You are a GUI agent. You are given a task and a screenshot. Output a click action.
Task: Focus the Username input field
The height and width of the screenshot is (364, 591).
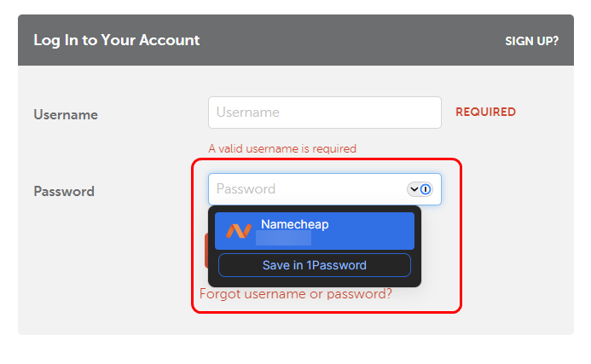click(324, 113)
